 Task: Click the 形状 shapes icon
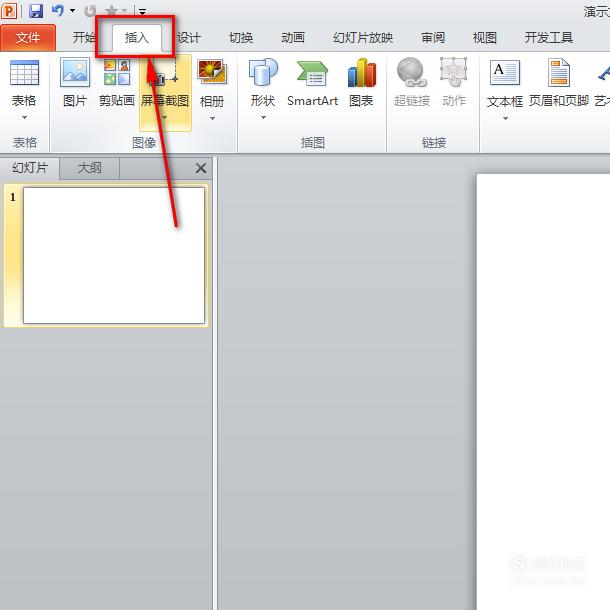(x=263, y=72)
